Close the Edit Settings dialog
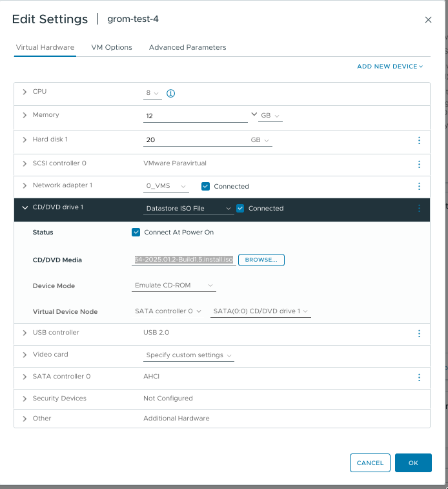The width and height of the screenshot is (448, 489). (428, 20)
